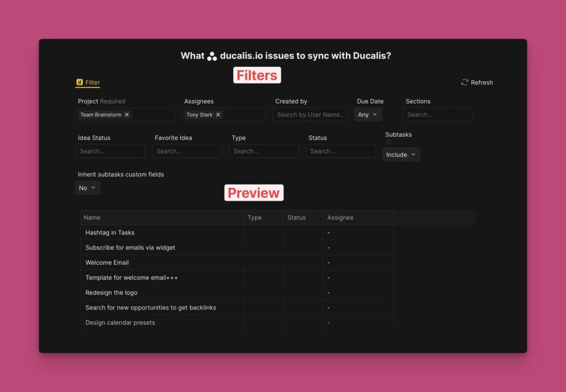This screenshot has width=566, height=392.
Task: Switch to the Filter tab
Action: [92, 82]
